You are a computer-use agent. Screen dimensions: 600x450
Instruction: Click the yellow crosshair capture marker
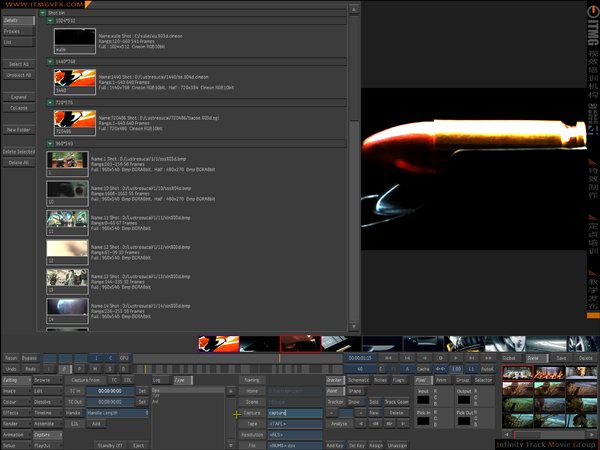pyautogui.click(x=237, y=413)
